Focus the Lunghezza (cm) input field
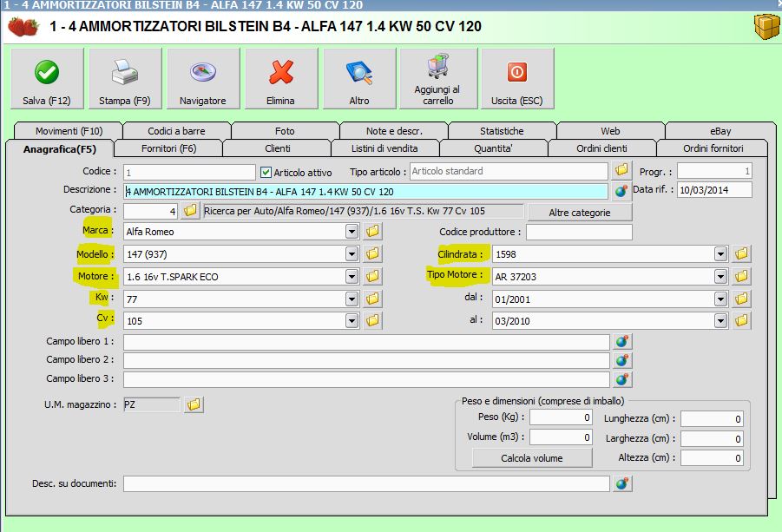This screenshot has width=782, height=532. [712, 419]
